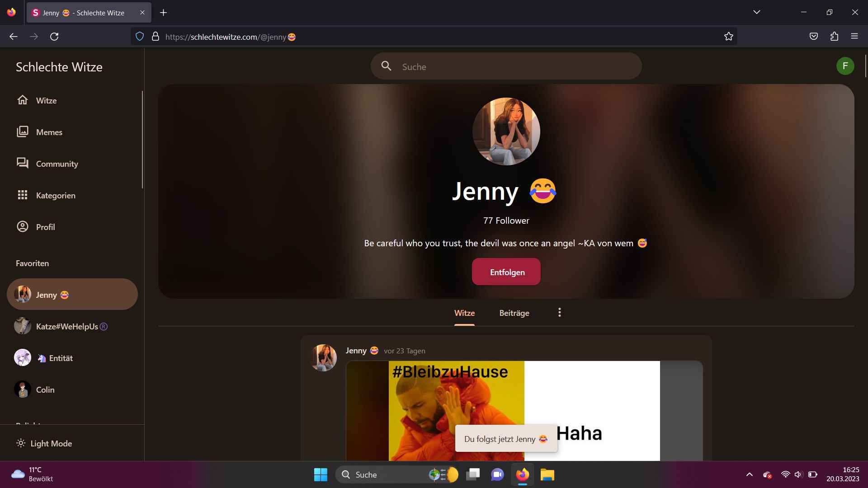Open Katze#WeHelpUs favorite profile
868x488 pixels.
(x=66, y=326)
